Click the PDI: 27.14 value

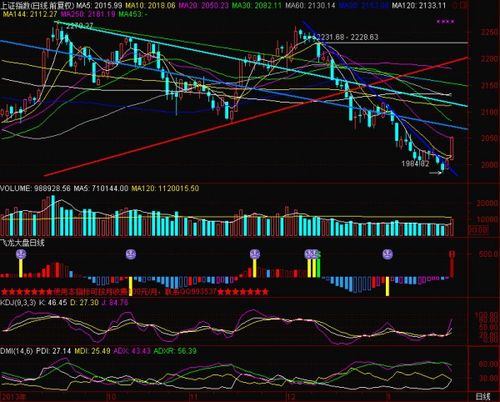53,351
